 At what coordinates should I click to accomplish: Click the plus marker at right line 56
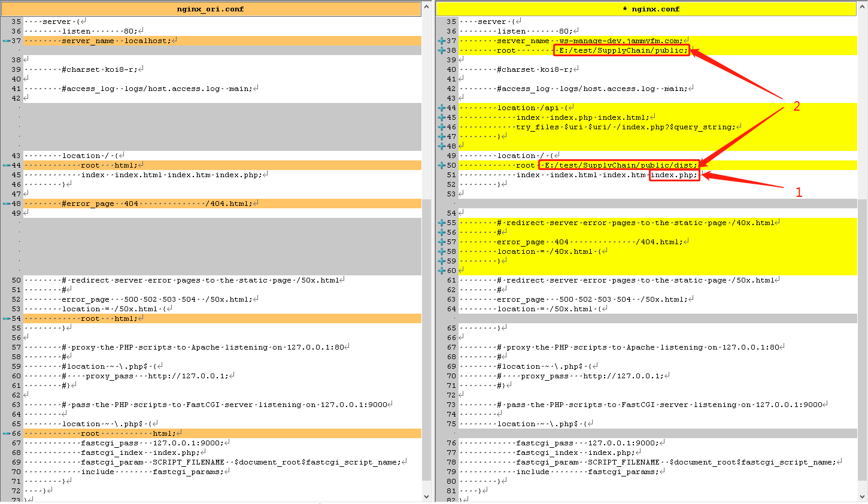(442, 232)
